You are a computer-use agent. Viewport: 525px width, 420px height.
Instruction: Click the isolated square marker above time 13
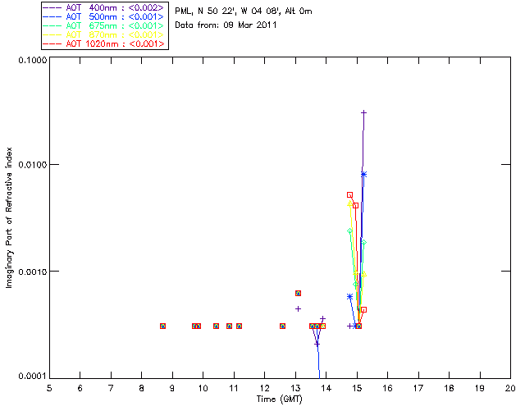[298, 294]
